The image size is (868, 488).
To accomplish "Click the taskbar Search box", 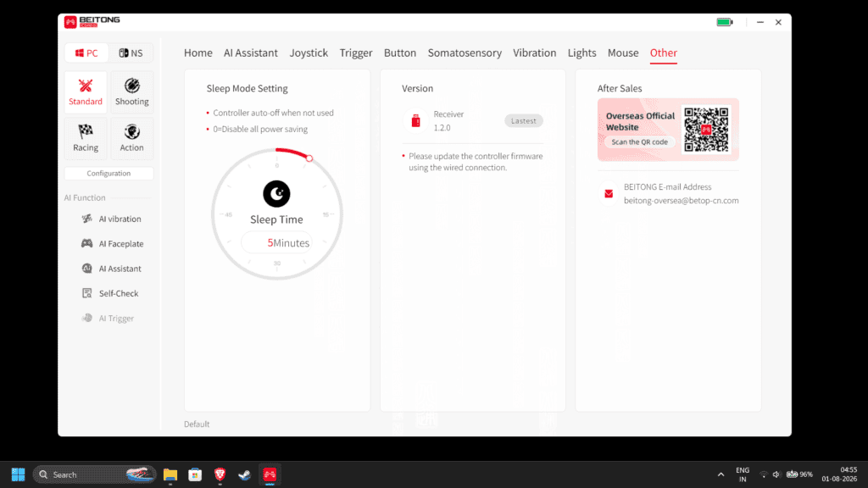I will click(x=94, y=474).
